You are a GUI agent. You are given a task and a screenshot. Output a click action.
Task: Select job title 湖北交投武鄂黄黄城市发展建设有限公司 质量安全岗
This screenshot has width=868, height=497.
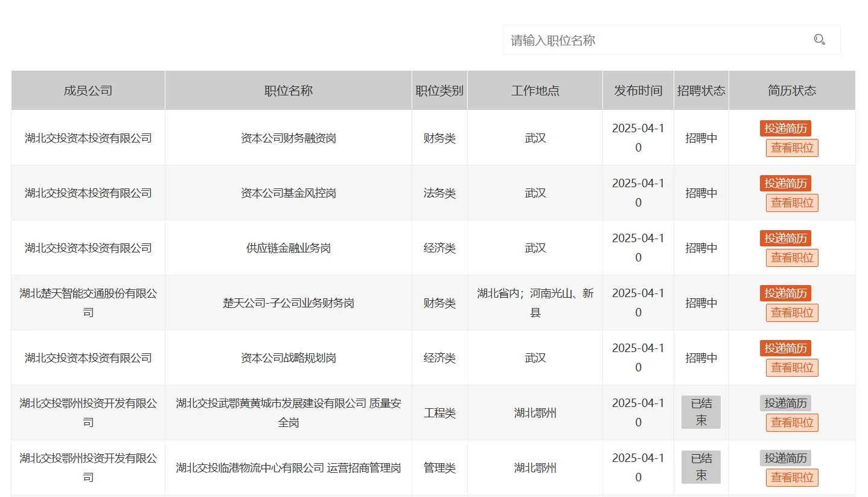(x=289, y=413)
